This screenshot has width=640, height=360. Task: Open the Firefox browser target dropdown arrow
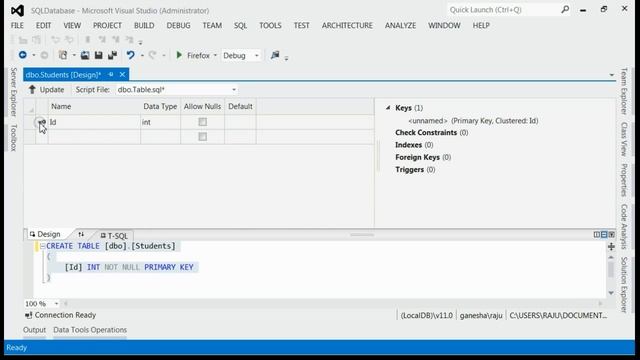tap(215, 56)
